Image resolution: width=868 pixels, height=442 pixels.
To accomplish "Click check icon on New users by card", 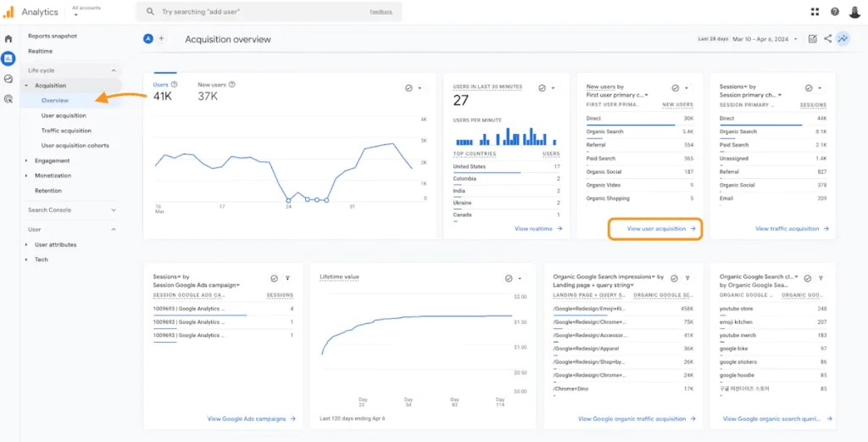I will [x=676, y=88].
